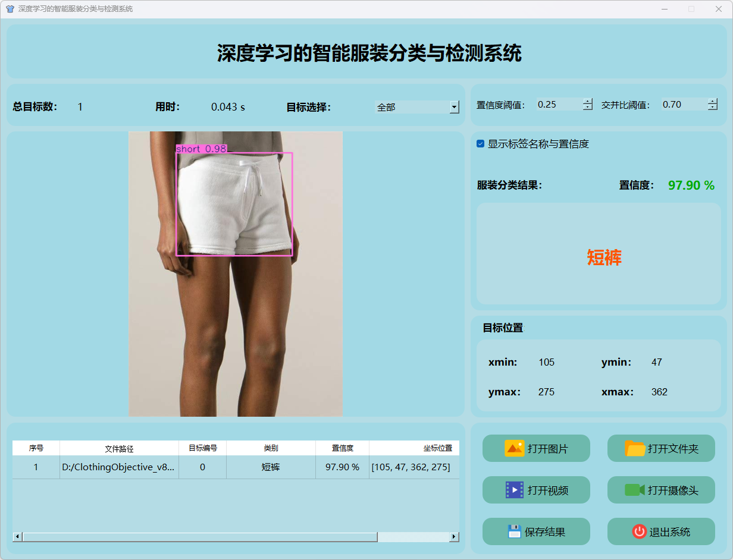This screenshot has height=560, width=733.
Task: Decrease the IoU threshold with down arrow
Action: [712, 108]
